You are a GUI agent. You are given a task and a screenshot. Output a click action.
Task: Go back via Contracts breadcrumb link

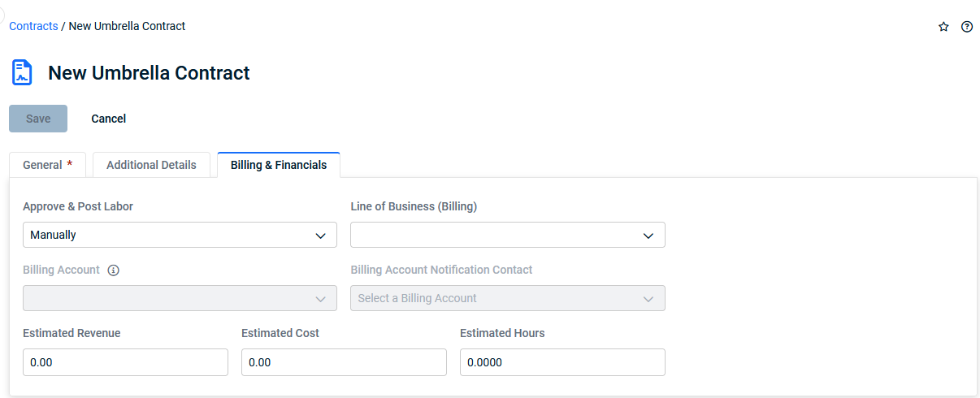coord(33,26)
